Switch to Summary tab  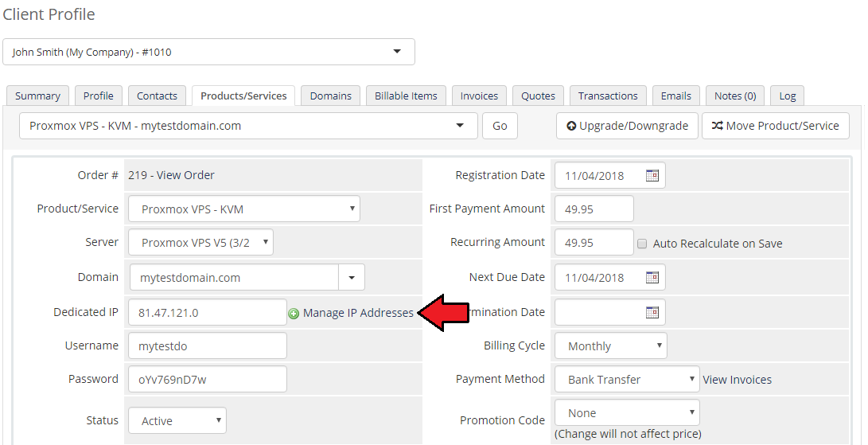(x=37, y=96)
